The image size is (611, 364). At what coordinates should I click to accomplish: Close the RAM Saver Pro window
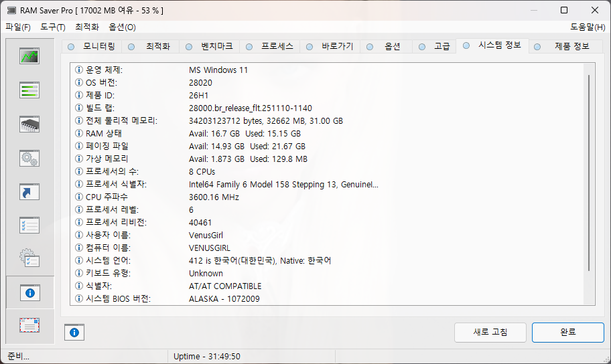595,10
